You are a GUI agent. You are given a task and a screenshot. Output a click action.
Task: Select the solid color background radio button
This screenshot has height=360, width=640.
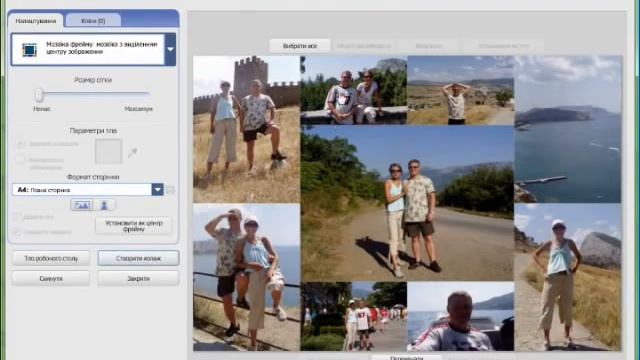20,144
